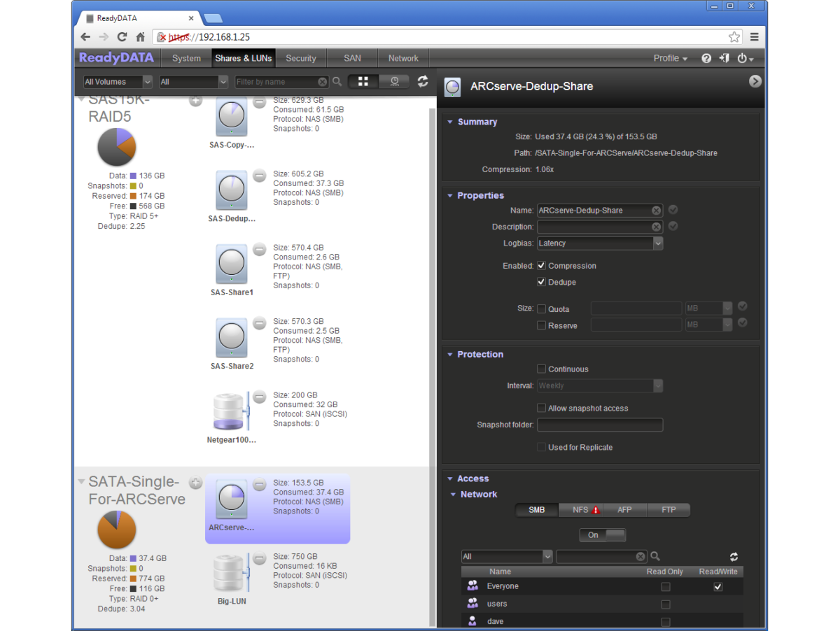The height and width of the screenshot is (631, 840).
Task: Select the grid view icon
Action: point(363,81)
